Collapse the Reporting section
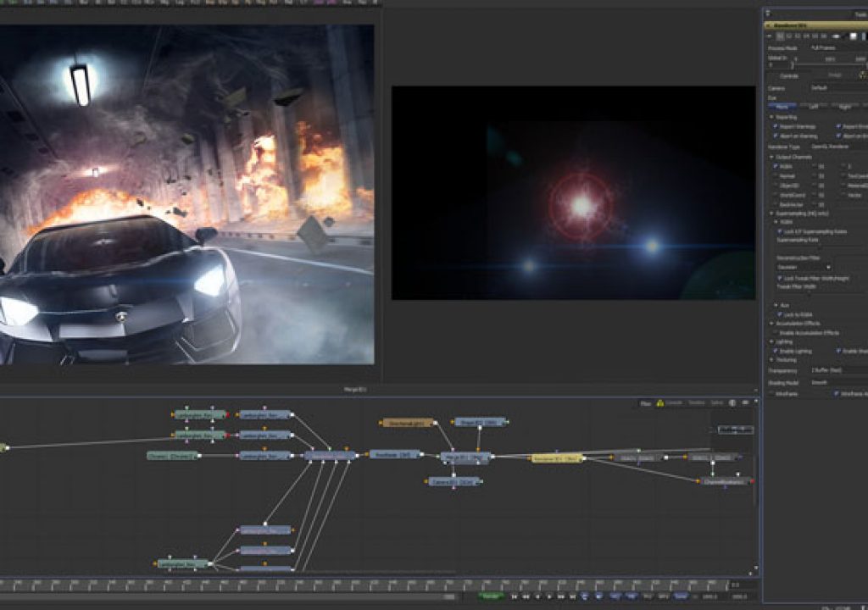This screenshot has height=610, width=868. point(771,118)
